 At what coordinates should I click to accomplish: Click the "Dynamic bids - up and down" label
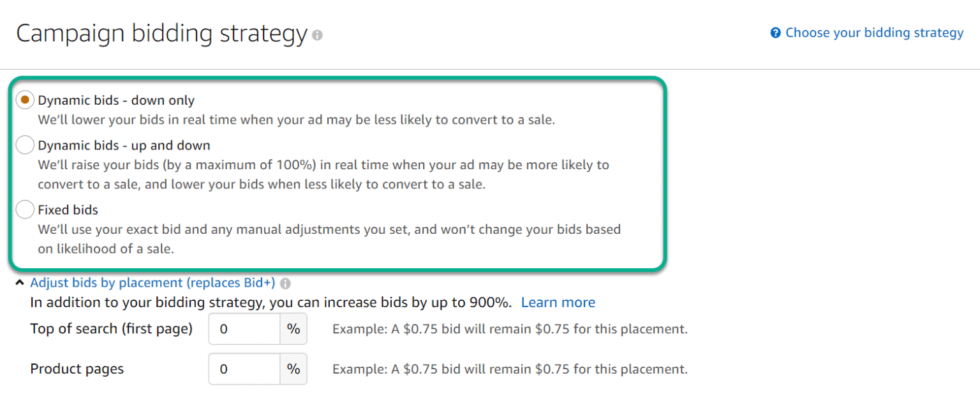click(x=124, y=144)
